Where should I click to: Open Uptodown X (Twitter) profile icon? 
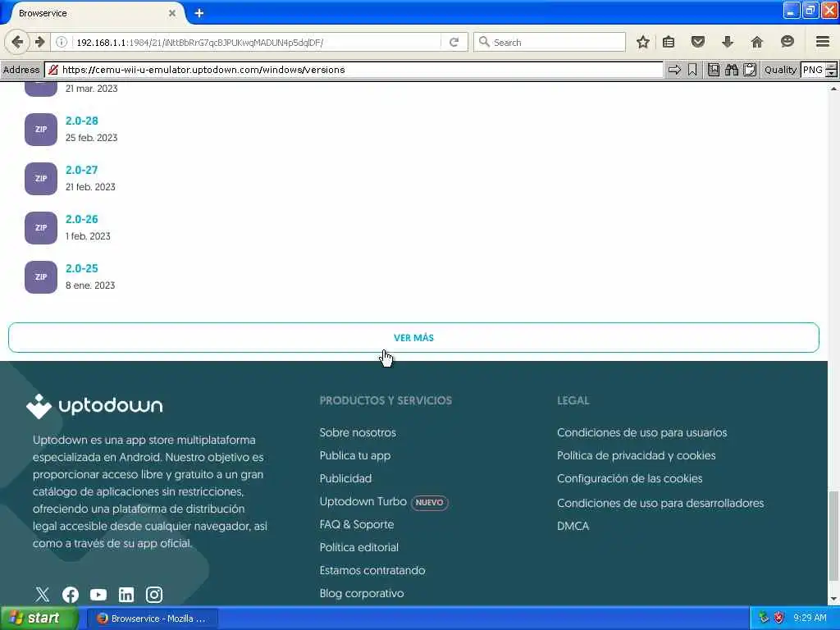click(x=43, y=594)
